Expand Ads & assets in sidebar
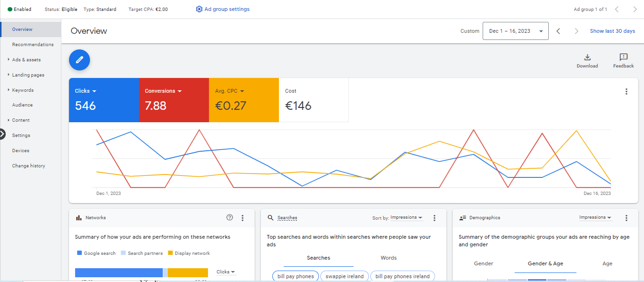The width and height of the screenshot is (644, 282). [26, 60]
